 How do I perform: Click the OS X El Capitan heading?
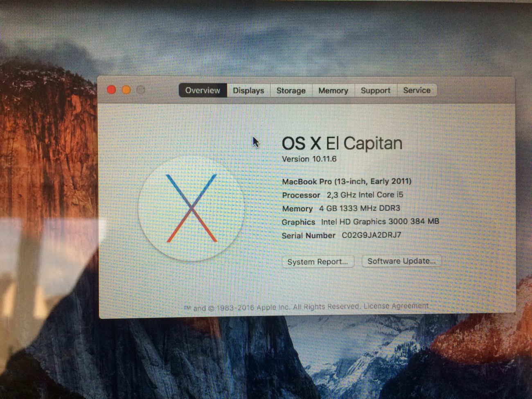(342, 143)
